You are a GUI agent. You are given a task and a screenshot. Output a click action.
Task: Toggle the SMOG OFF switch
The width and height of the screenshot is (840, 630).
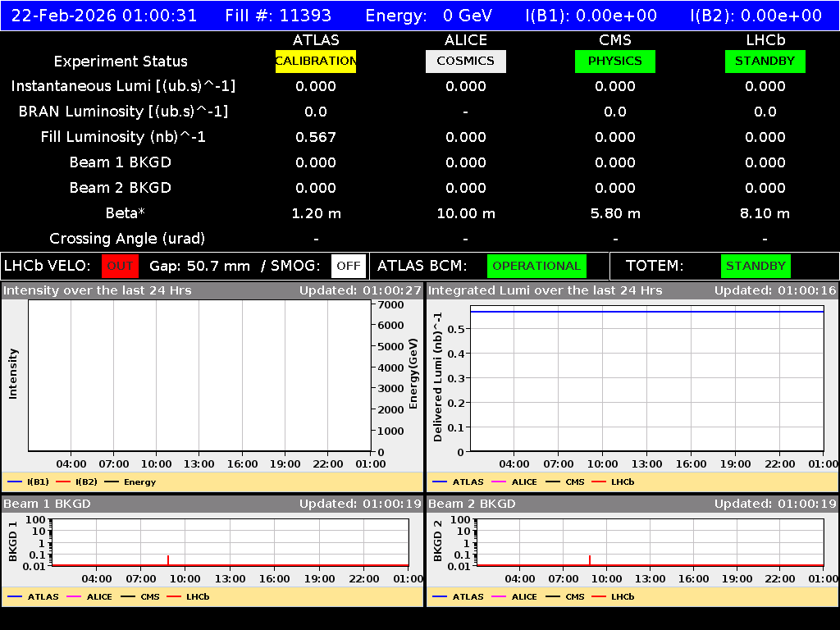click(x=348, y=266)
